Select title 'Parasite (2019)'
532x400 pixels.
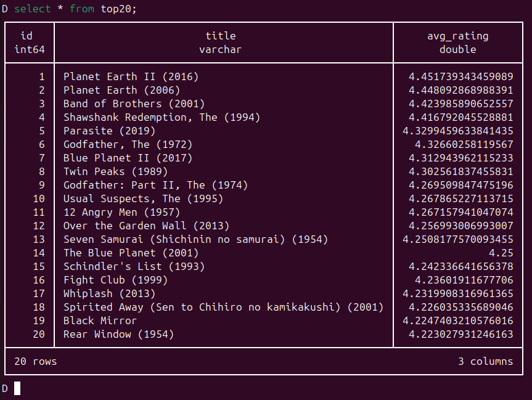109,131
